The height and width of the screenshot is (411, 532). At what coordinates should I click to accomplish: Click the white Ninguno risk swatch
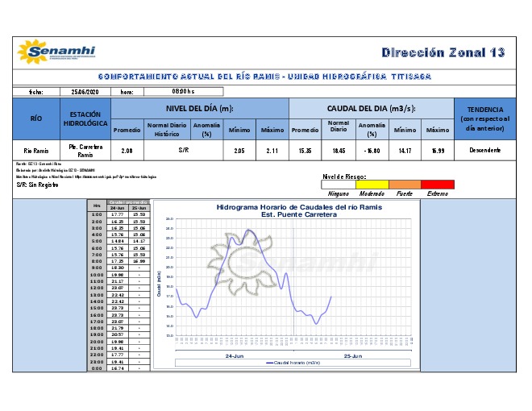[x=339, y=185]
